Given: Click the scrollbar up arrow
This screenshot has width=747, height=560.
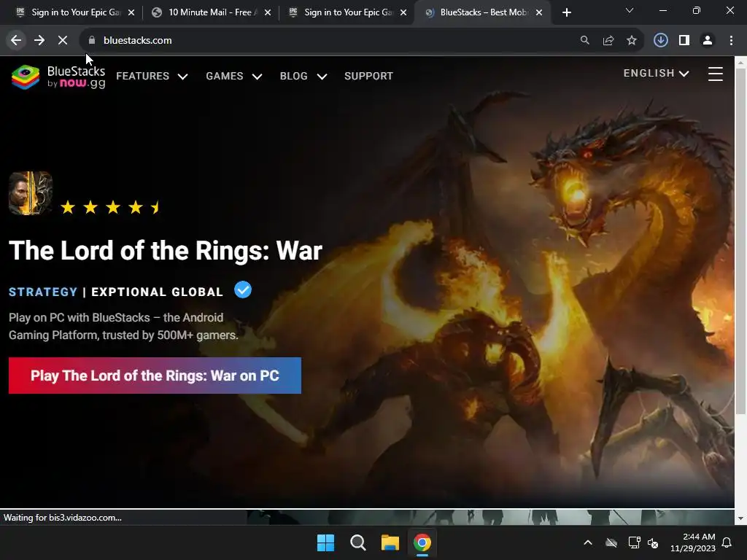Looking at the screenshot, I should [741, 63].
